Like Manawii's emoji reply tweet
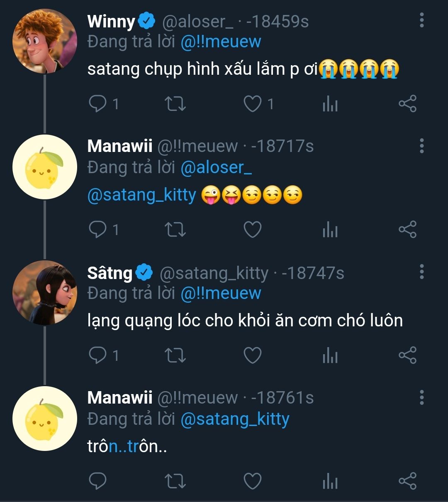448x502 pixels. (252, 230)
